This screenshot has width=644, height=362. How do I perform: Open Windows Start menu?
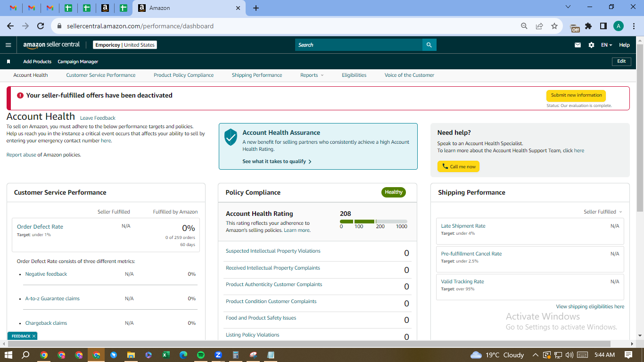point(8,355)
